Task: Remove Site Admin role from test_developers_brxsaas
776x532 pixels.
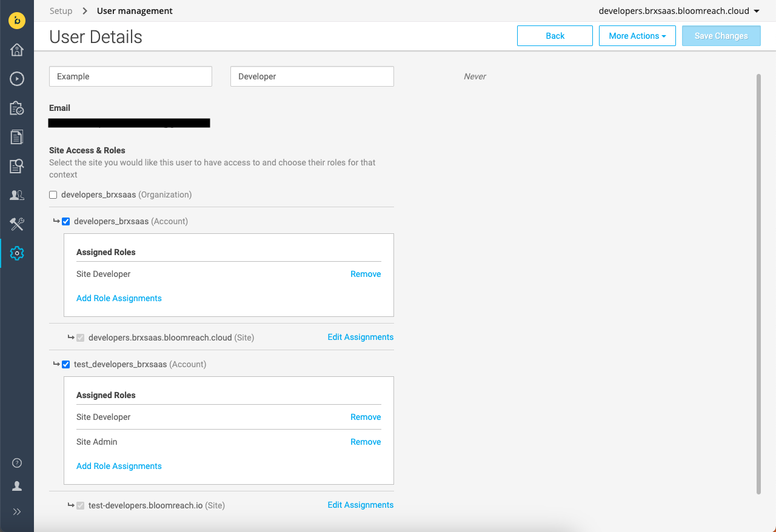Action: [x=366, y=442]
